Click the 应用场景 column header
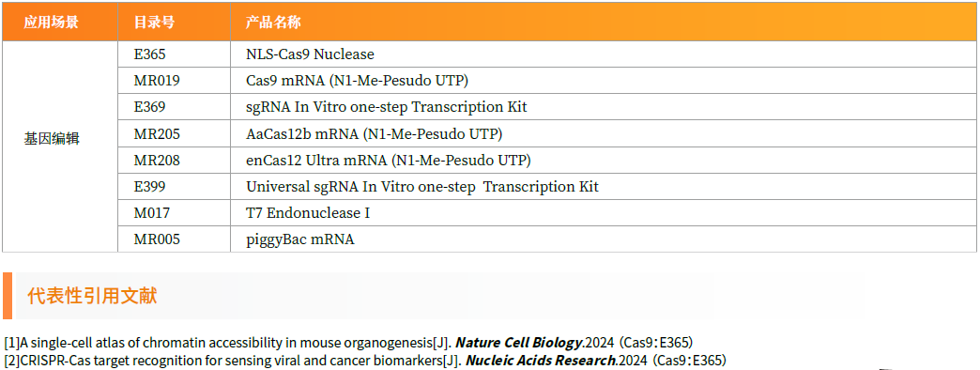This screenshot has width=980, height=370. 52,23
